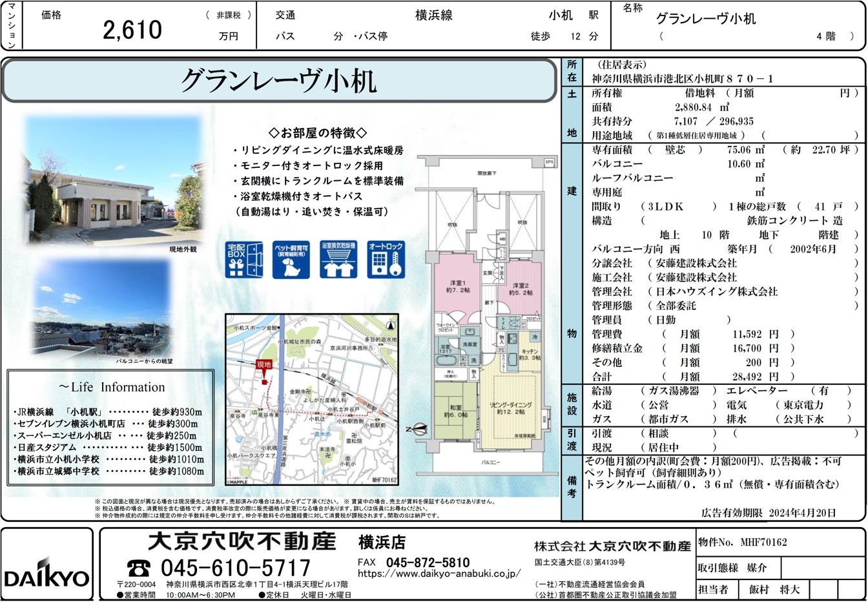
Task: Click the telephone icon beside 045-610-5717
Action: tap(138, 568)
